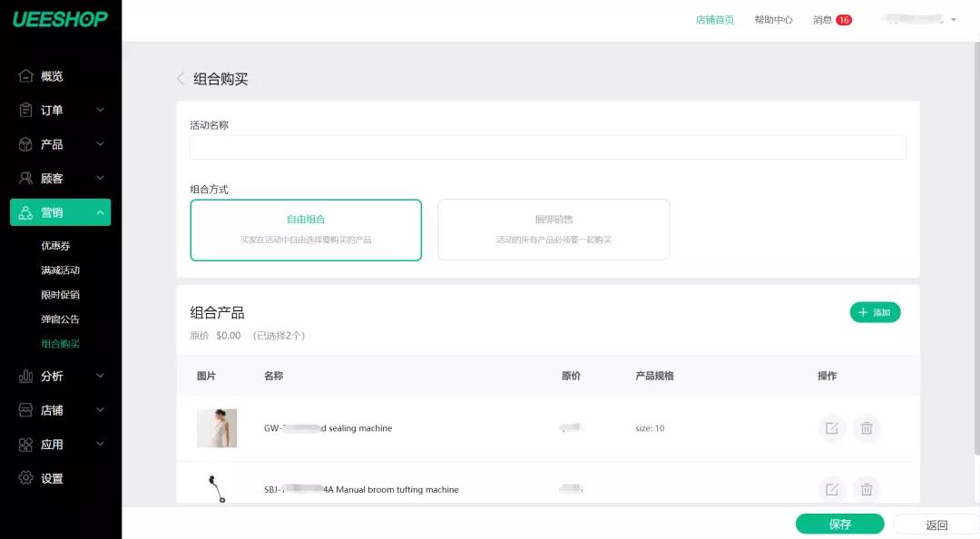Delete the sealing machine product via trash icon

867,428
